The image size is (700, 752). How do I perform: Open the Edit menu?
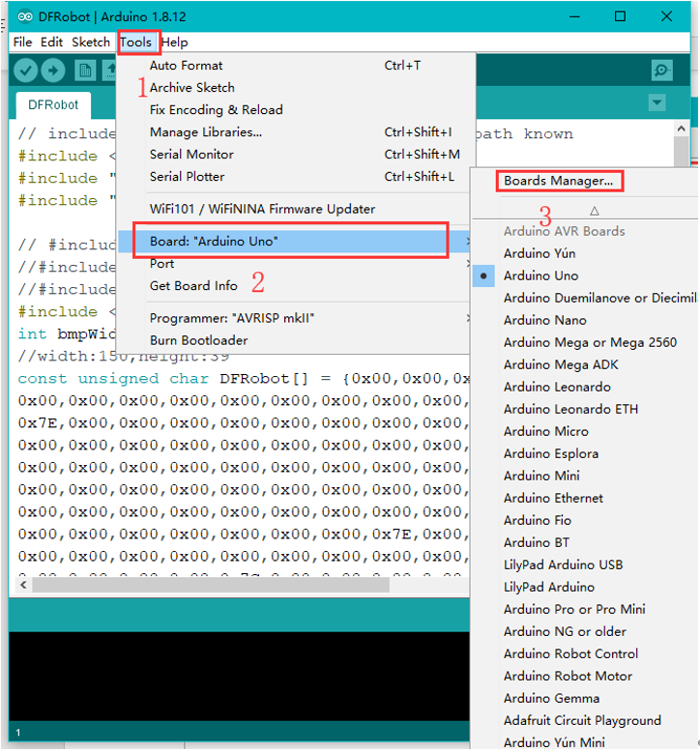[51, 43]
